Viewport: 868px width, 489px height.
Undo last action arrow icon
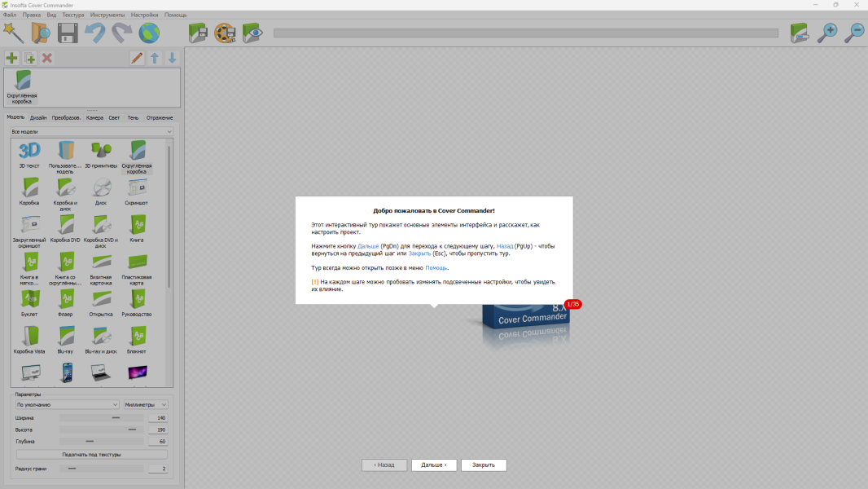94,33
